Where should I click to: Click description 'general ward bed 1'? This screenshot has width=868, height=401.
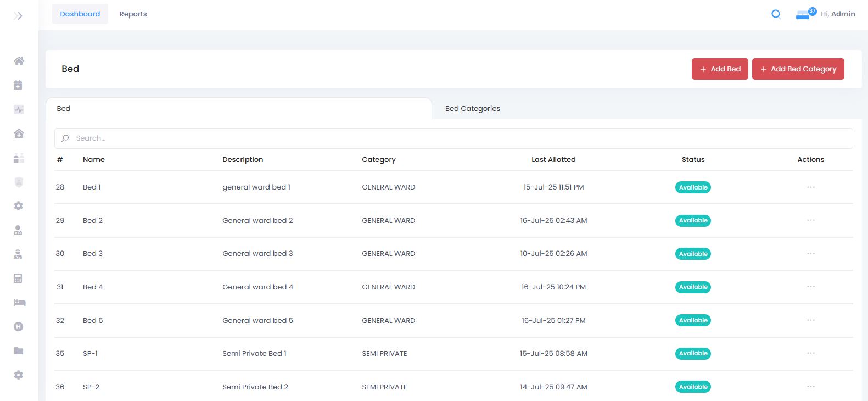tap(256, 187)
